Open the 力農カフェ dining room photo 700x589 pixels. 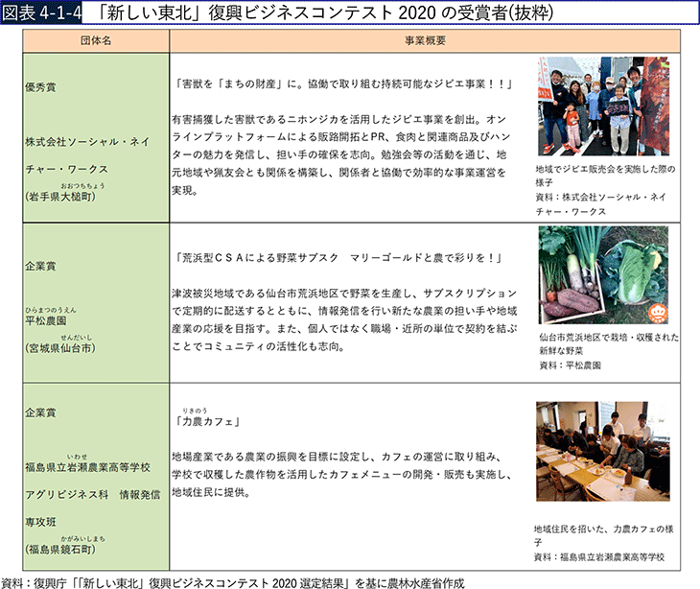click(603, 451)
